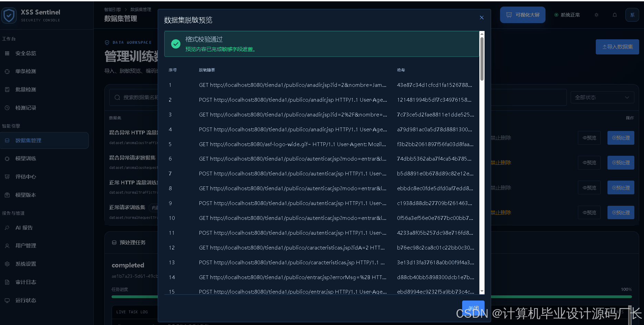Click the 哈希 column header
This screenshot has height=325, width=644.
(x=401, y=70)
